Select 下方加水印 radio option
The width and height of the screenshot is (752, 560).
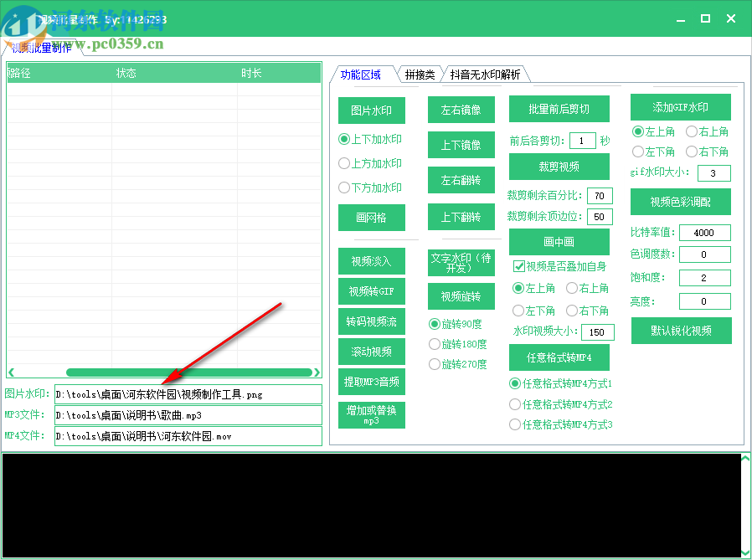pyautogui.click(x=370, y=188)
